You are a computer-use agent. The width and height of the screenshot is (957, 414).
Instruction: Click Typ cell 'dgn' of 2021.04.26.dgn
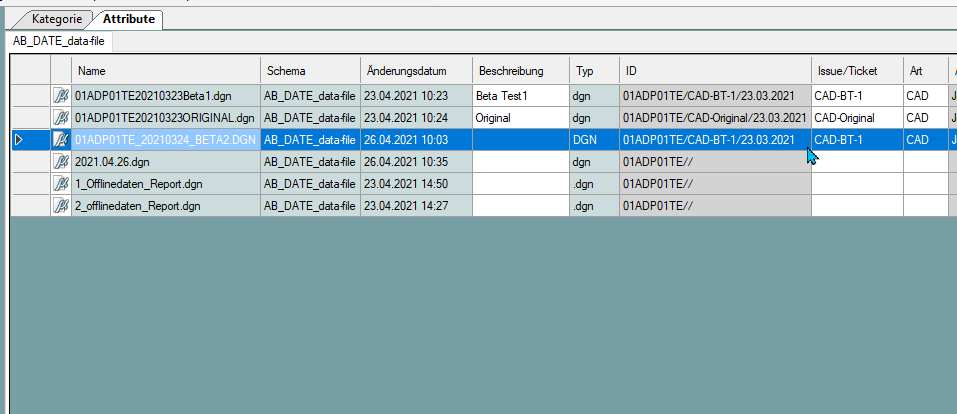click(595, 162)
